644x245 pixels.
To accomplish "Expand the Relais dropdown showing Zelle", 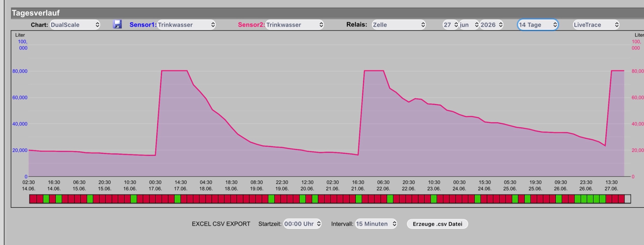I will point(399,25).
